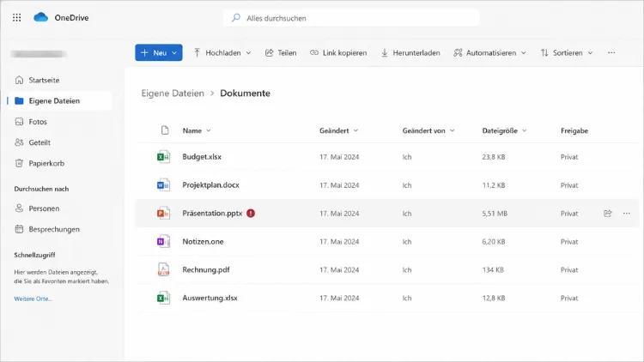Click the 'Hochladen' toolbar button
Screen dimensions: 644x362
tap(222, 53)
